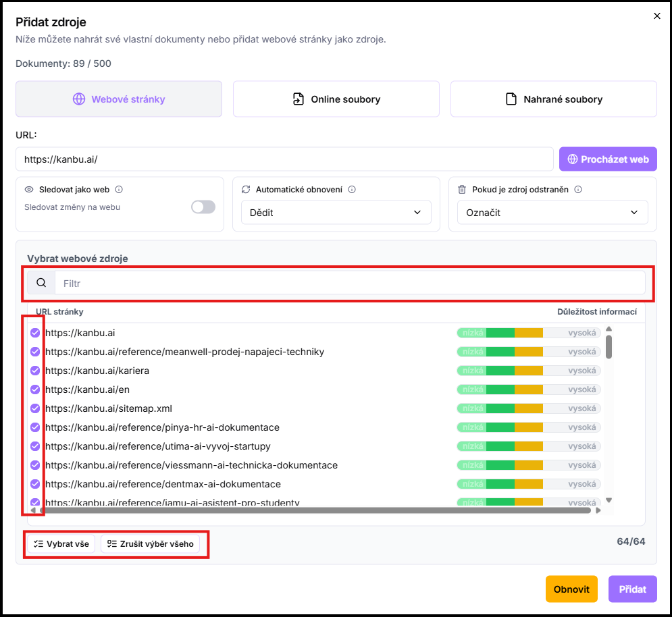This screenshot has width=672, height=617.
Task: Toggle Sledovat změny na webu switch
Action: pyautogui.click(x=203, y=207)
